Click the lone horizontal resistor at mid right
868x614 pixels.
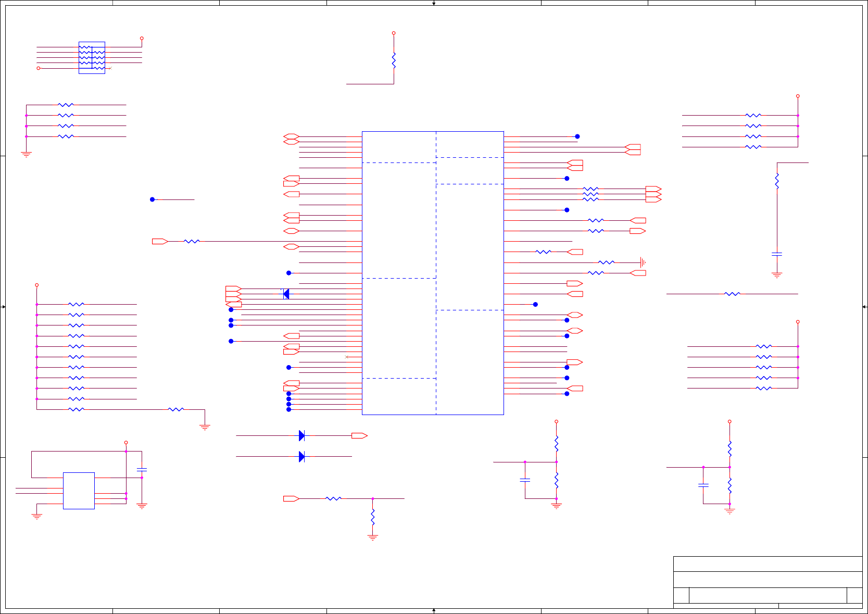pos(732,294)
